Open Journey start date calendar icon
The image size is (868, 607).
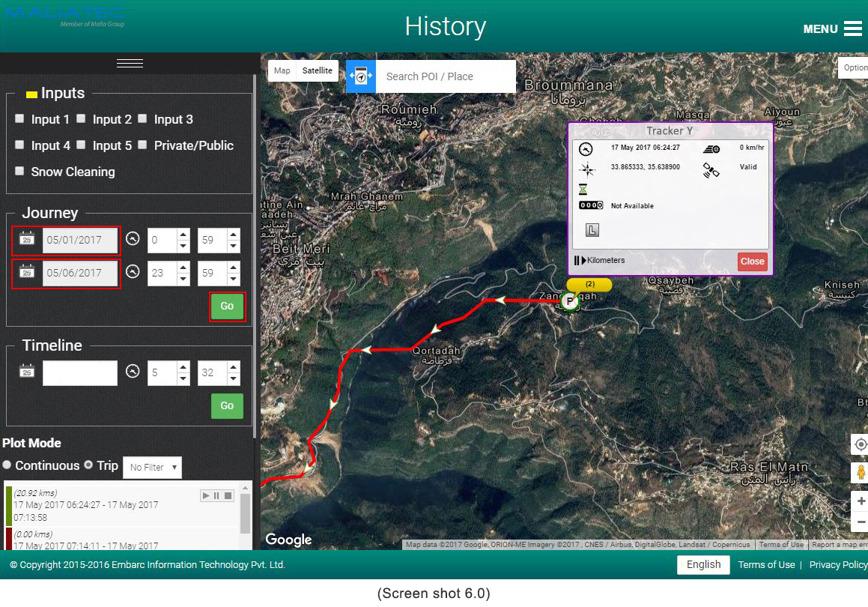pyautogui.click(x=26, y=239)
